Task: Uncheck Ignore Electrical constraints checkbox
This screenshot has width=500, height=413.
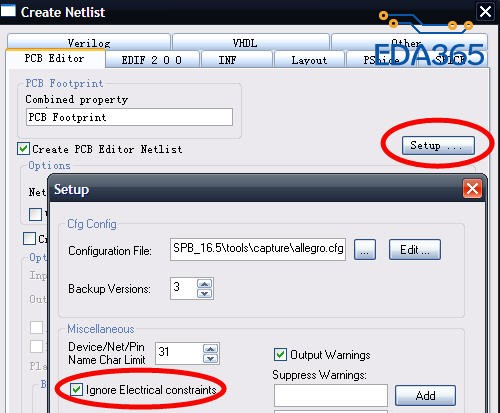Action: 77,389
